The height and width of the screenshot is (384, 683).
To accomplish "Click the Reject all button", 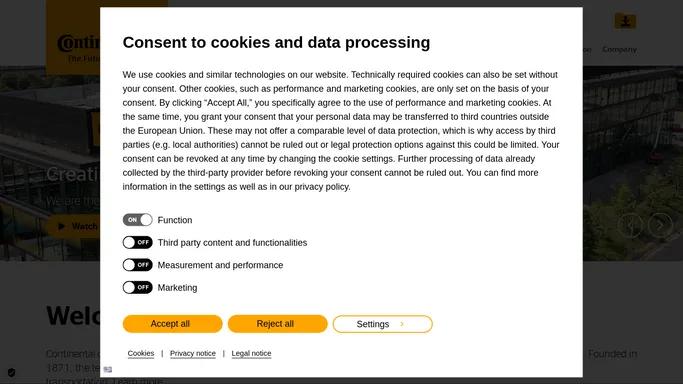I will (277, 324).
